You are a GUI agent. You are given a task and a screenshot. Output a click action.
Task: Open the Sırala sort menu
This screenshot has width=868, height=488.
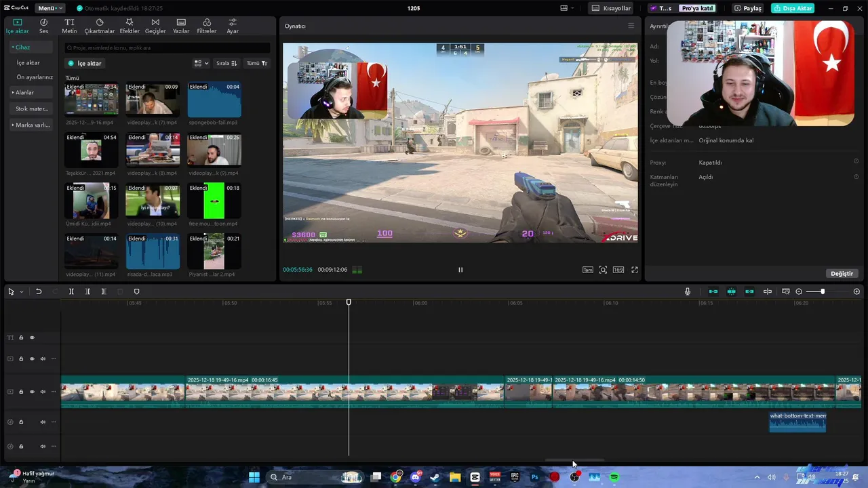click(226, 63)
